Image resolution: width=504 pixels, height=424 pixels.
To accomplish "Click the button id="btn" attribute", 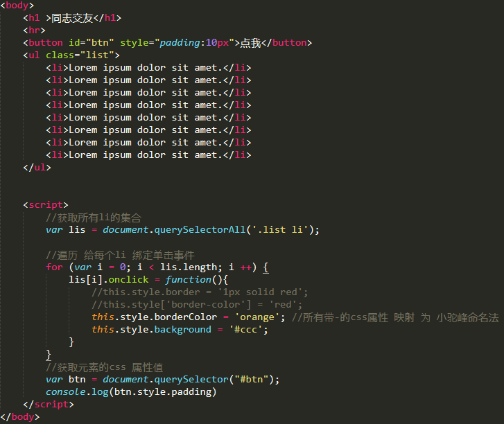I will (x=92, y=43).
